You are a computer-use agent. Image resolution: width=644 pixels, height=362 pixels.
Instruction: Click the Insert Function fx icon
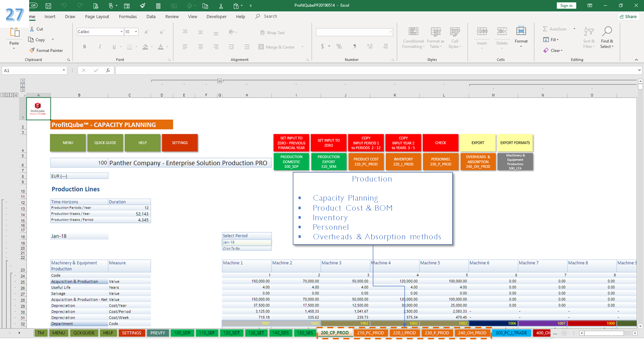(108, 70)
